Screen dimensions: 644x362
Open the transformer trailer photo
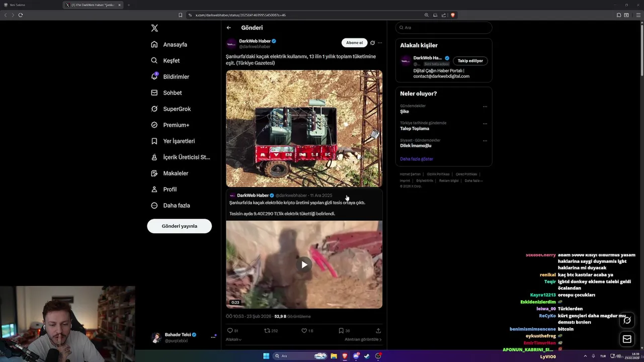click(x=304, y=128)
